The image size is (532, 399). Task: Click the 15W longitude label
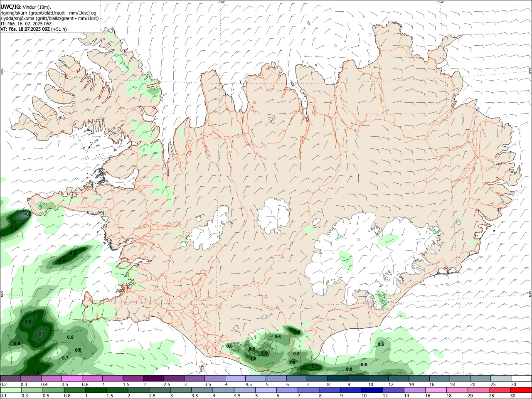click(440, 2)
